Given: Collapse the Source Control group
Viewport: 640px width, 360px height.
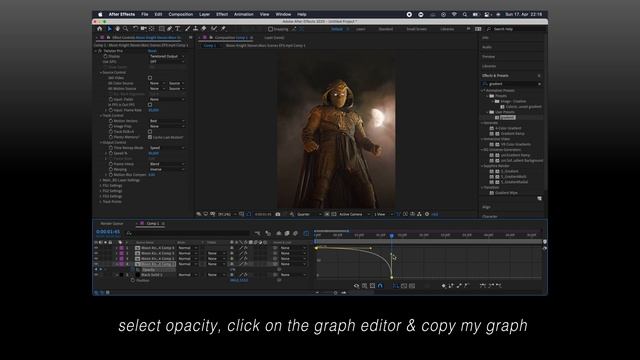Looking at the screenshot, I should [x=101, y=73].
